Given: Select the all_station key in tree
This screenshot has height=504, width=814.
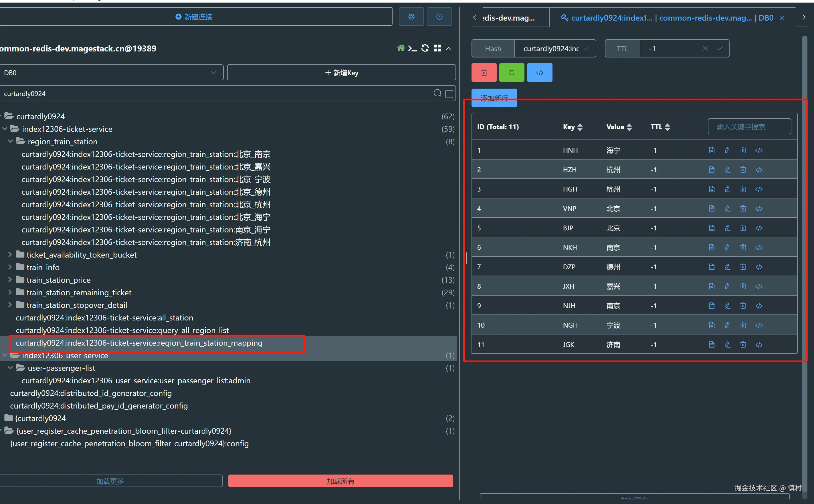Looking at the screenshot, I should (x=104, y=318).
